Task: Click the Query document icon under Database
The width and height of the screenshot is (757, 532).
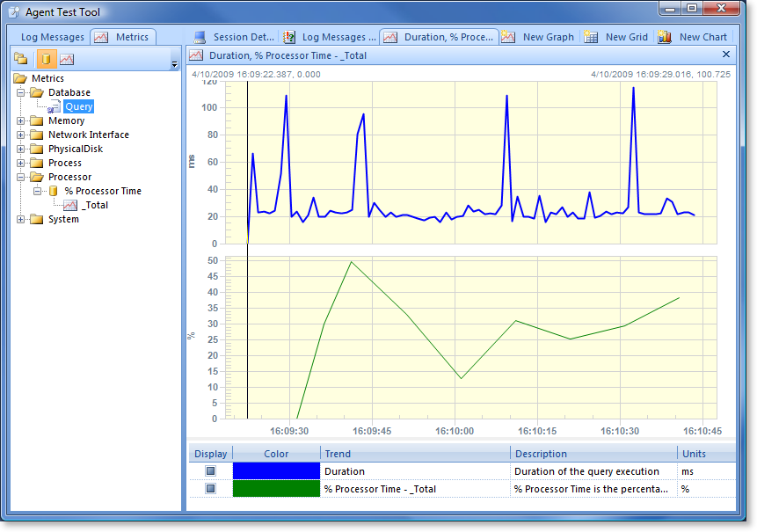Action: click(x=55, y=107)
